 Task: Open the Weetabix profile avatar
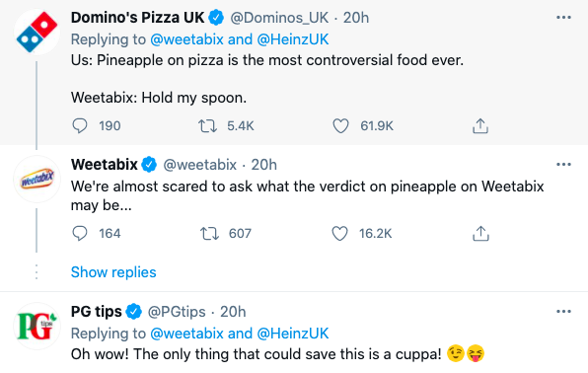(37, 180)
